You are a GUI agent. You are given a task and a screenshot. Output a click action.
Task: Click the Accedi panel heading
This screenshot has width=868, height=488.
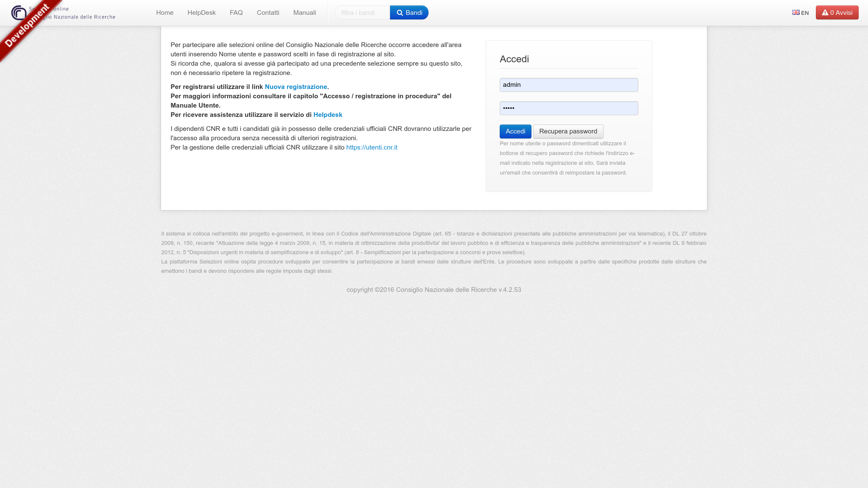click(x=514, y=59)
